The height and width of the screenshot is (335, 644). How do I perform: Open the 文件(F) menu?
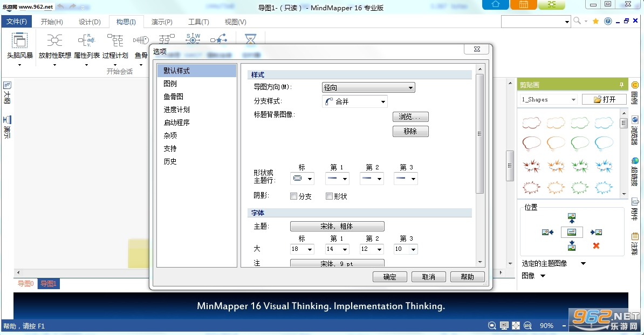[x=16, y=22]
